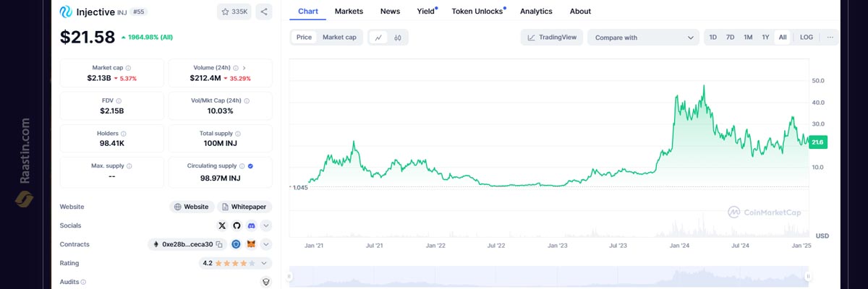868x289 pixels.
Task: Set chart range to 1D
Action: point(713,38)
